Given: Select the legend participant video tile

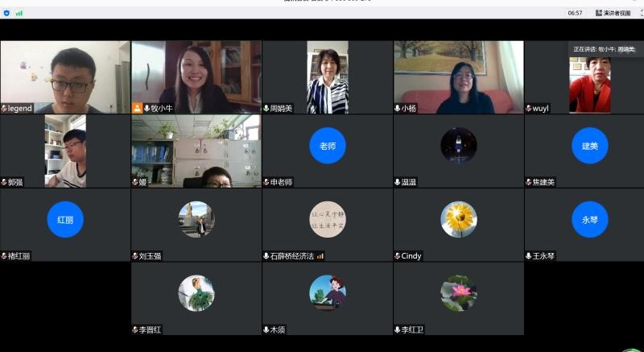Looking at the screenshot, I should tap(64, 77).
